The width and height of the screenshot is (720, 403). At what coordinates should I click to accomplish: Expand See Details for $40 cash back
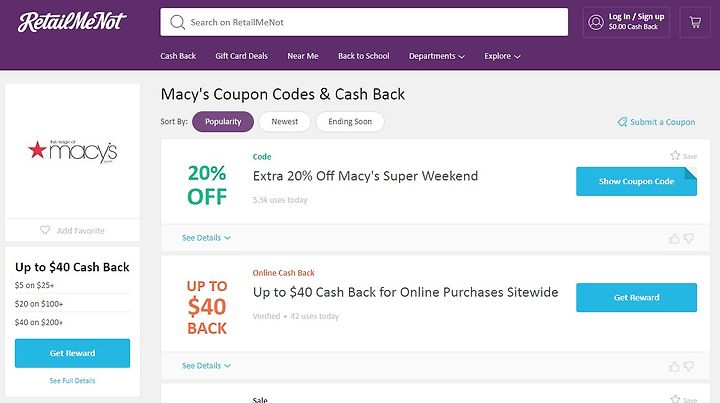[x=206, y=366]
